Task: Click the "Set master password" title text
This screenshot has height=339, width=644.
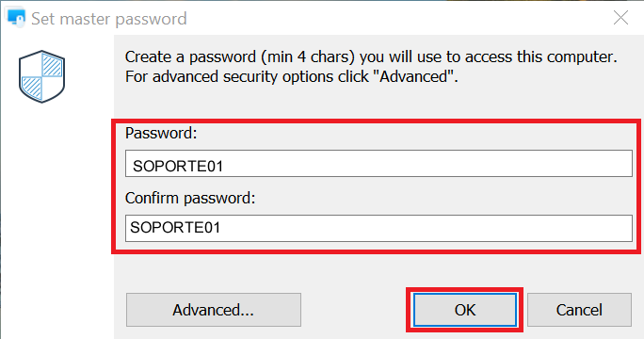Action: tap(109, 19)
